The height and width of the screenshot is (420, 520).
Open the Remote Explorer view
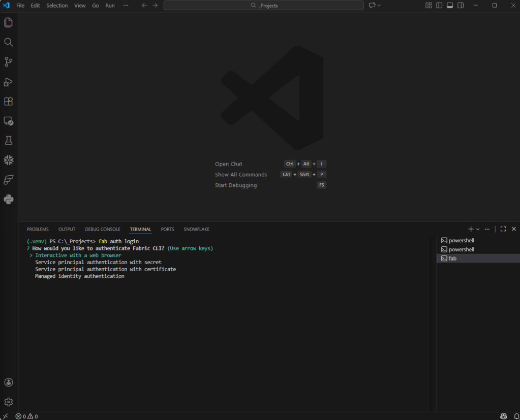pyautogui.click(x=9, y=121)
